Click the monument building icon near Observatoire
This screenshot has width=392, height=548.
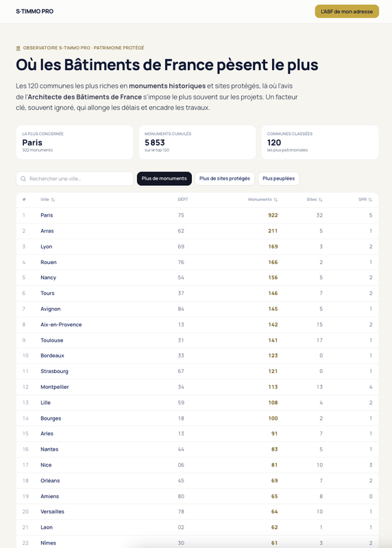coord(19,48)
